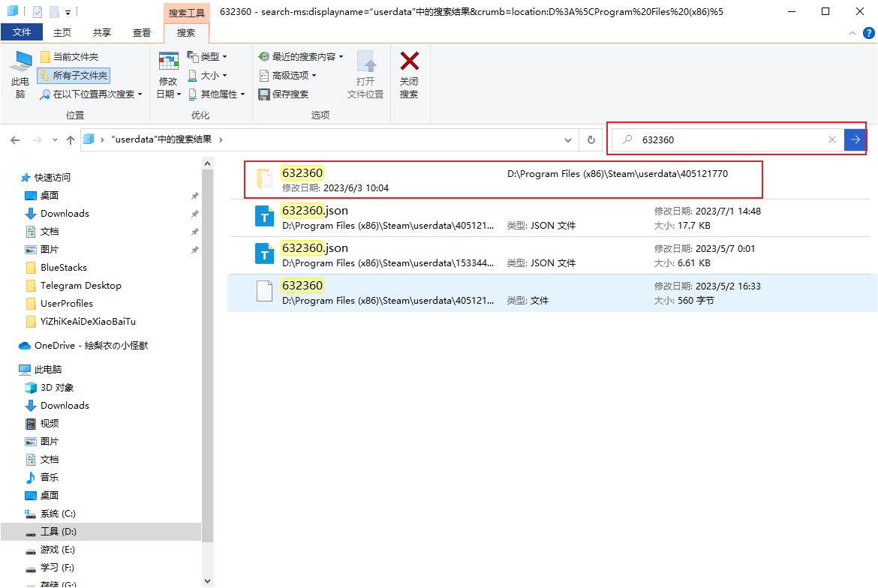The height and width of the screenshot is (588, 878).
Task: Click the This PC icon in ribbon
Action: 20,64
